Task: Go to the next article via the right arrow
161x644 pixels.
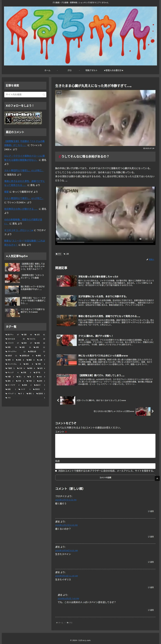Action: (x=152, y=411)
